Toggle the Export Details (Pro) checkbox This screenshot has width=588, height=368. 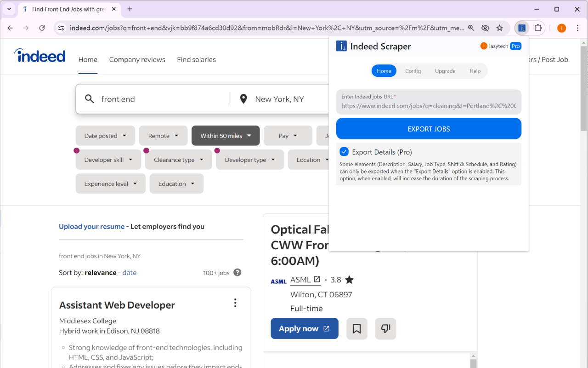(x=344, y=152)
